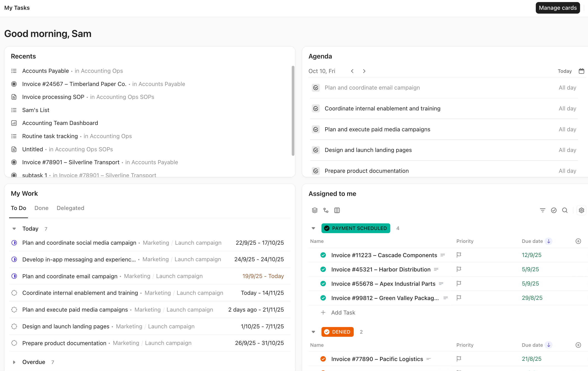The height and width of the screenshot is (371, 588).
Task: Open the settings gear in Assigned to me
Action: pyautogui.click(x=581, y=210)
